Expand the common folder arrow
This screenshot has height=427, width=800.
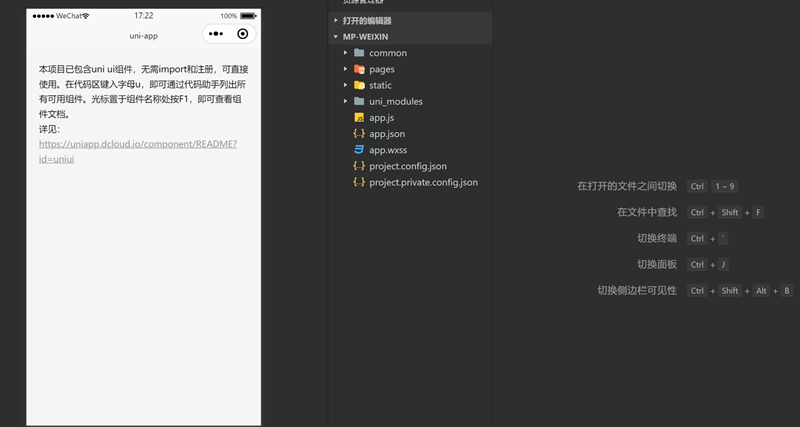(x=346, y=53)
